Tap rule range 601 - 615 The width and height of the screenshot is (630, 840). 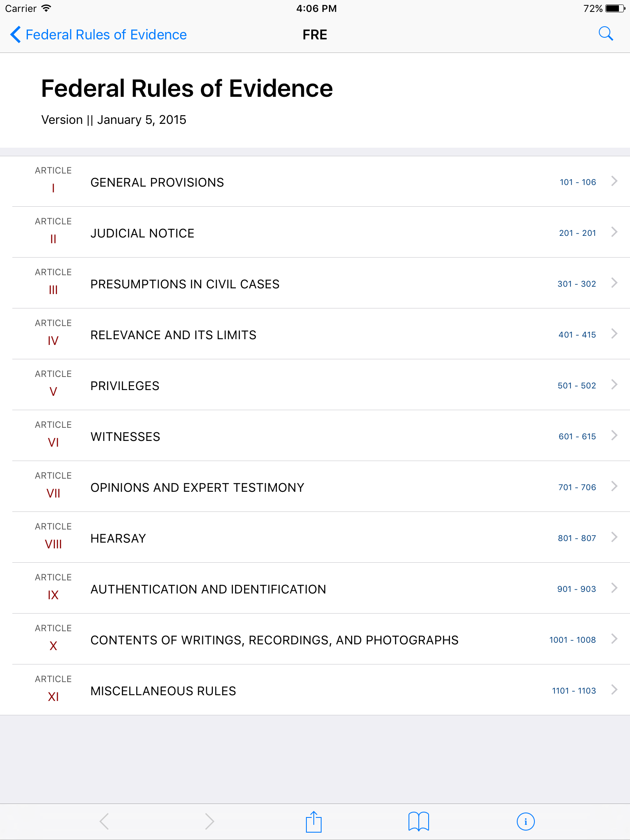[577, 436]
